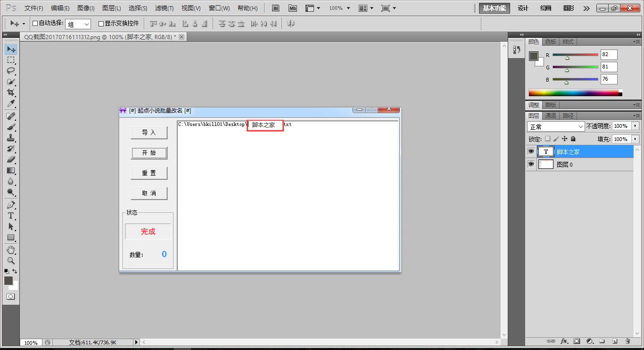Viewport: 644px width, 350px height.
Task: Select the Clone Stamp tool
Action: point(11,138)
